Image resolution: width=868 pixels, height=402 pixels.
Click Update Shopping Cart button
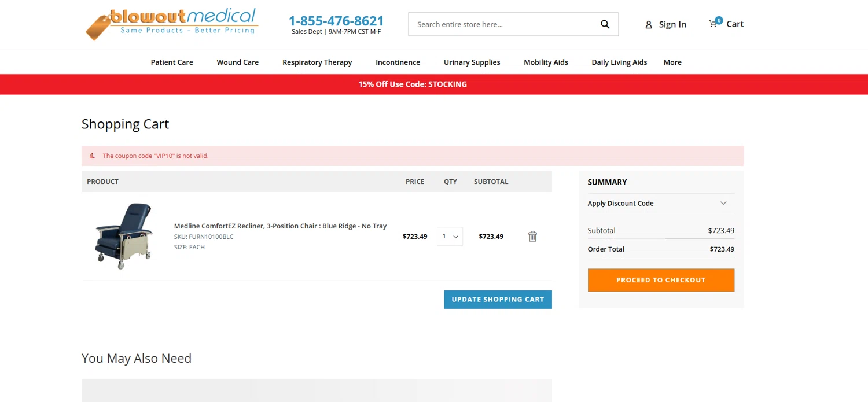(498, 300)
